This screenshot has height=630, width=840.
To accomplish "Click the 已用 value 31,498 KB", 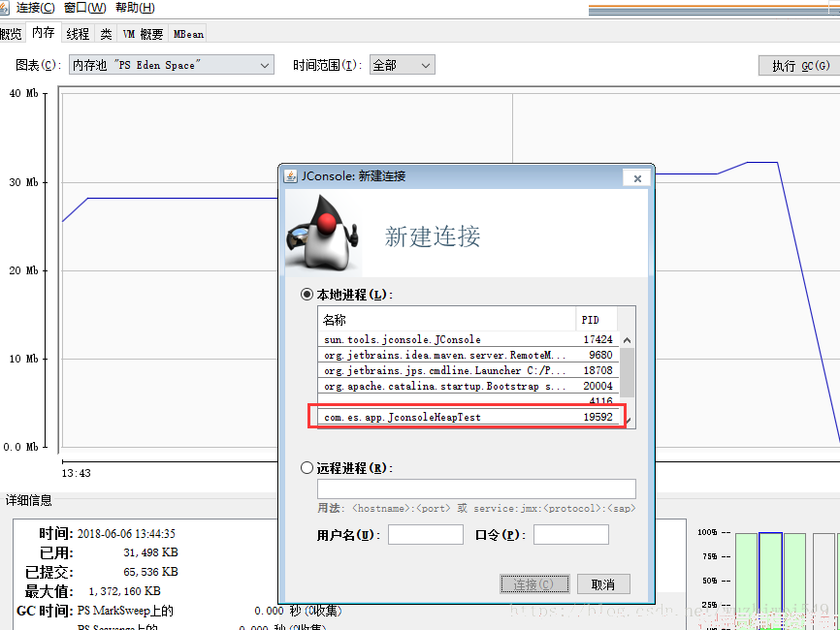I will (150, 552).
